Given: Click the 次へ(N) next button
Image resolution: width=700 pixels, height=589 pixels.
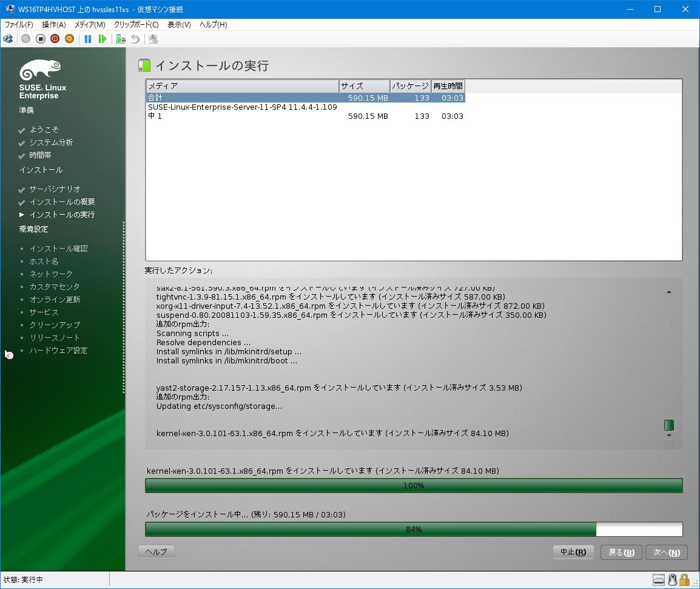Looking at the screenshot, I should pyautogui.click(x=667, y=553).
